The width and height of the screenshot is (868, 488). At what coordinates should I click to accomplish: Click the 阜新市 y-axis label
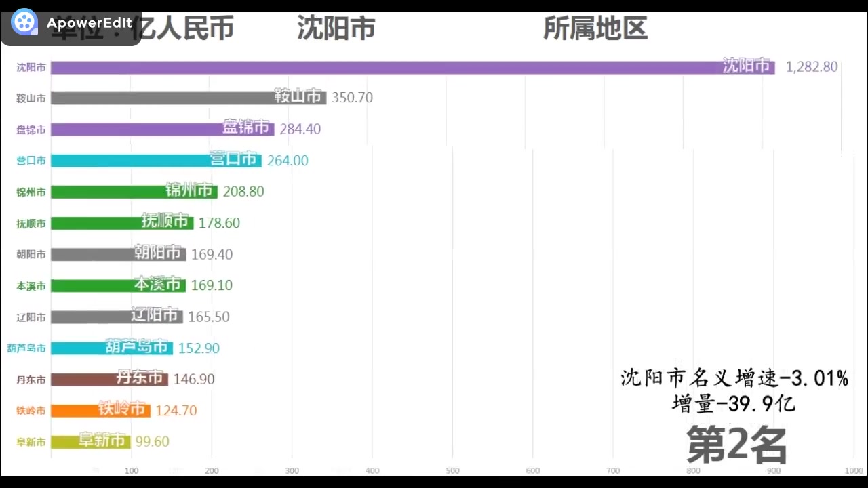[31, 443]
